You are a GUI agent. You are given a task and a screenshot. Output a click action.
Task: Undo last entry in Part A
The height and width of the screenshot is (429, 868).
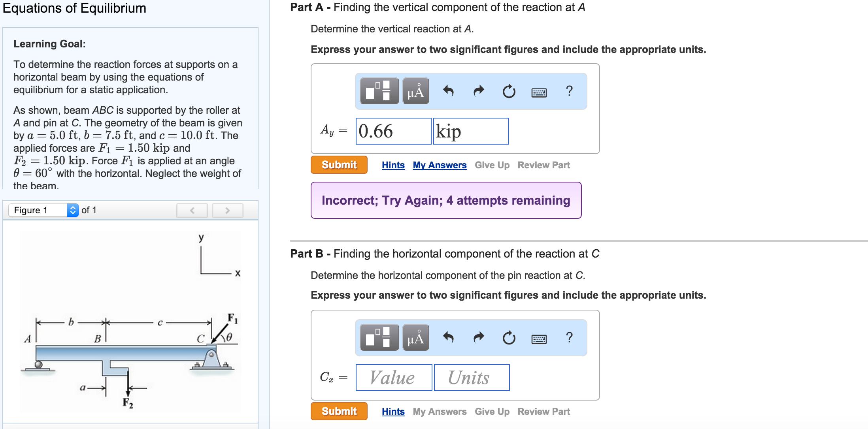(448, 91)
